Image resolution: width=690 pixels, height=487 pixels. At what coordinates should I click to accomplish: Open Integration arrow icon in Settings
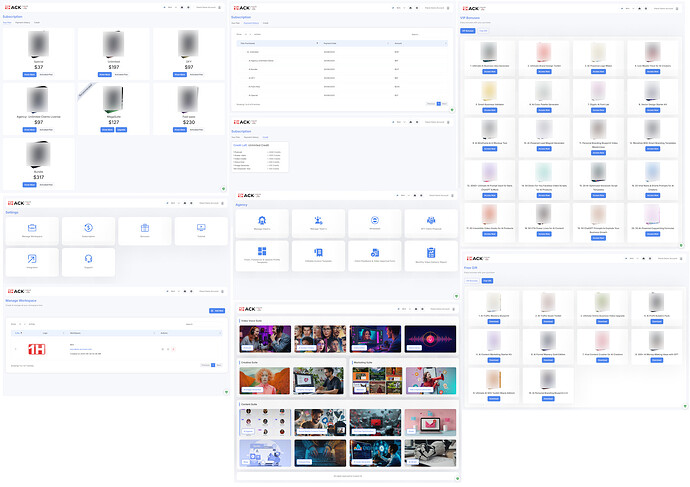coord(32,259)
